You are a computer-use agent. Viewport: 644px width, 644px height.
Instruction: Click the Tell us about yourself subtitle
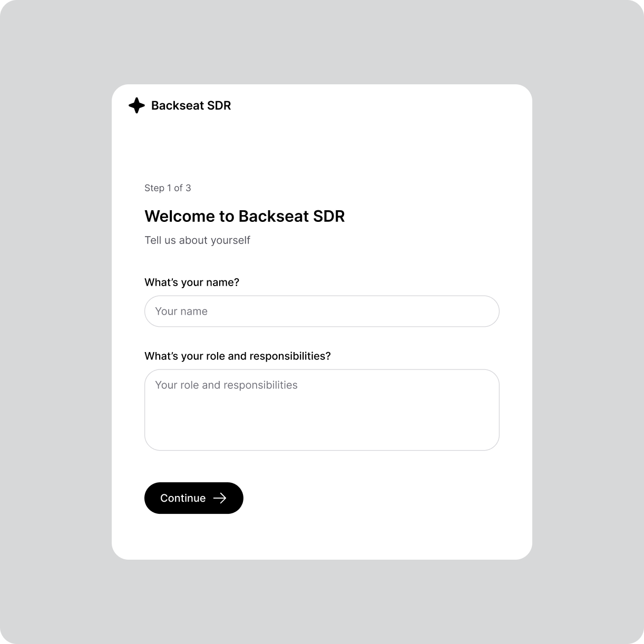point(198,240)
